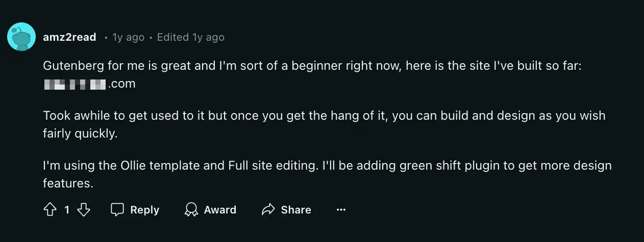Click the Award ribbon icon
The height and width of the screenshot is (242, 644).
(191, 210)
